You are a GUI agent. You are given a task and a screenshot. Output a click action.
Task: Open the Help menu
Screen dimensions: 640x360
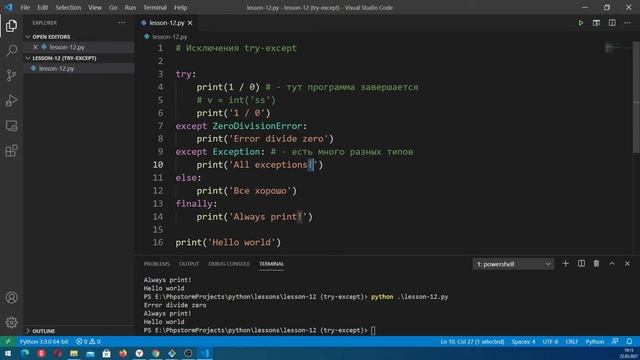[180, 7]
